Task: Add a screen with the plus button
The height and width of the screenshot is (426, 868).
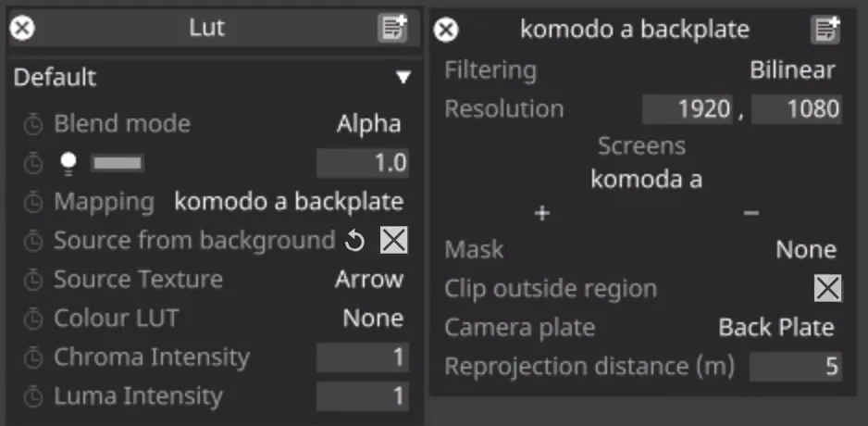Action: point(542,214)
